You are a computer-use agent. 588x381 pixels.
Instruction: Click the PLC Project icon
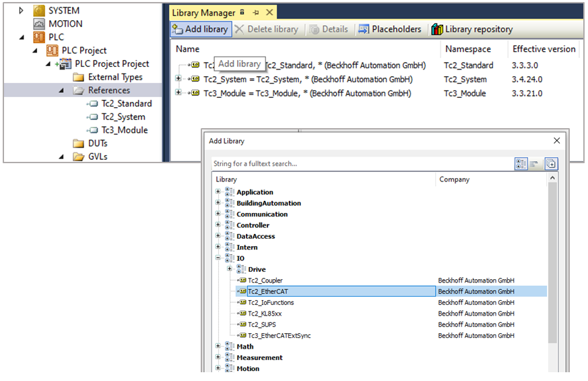(x=52, y=51)
